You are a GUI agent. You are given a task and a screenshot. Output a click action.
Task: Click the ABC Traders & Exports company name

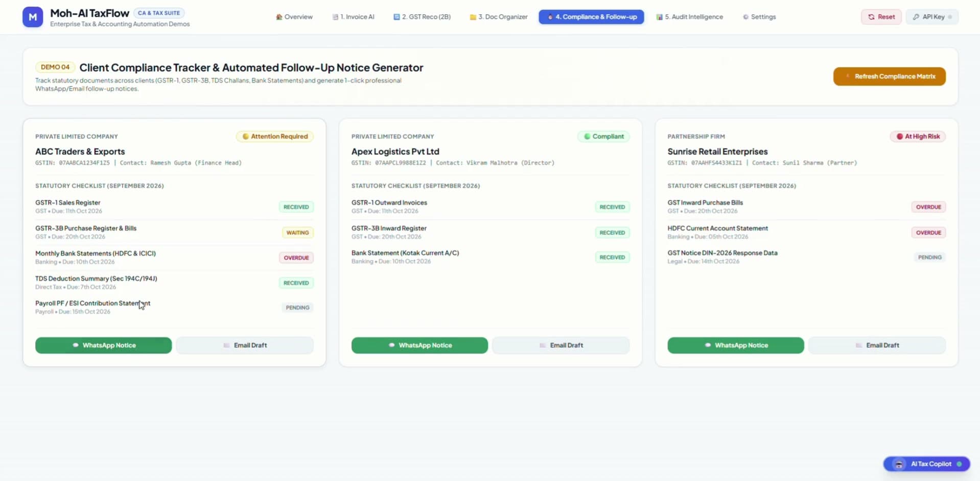click(80, 152)
